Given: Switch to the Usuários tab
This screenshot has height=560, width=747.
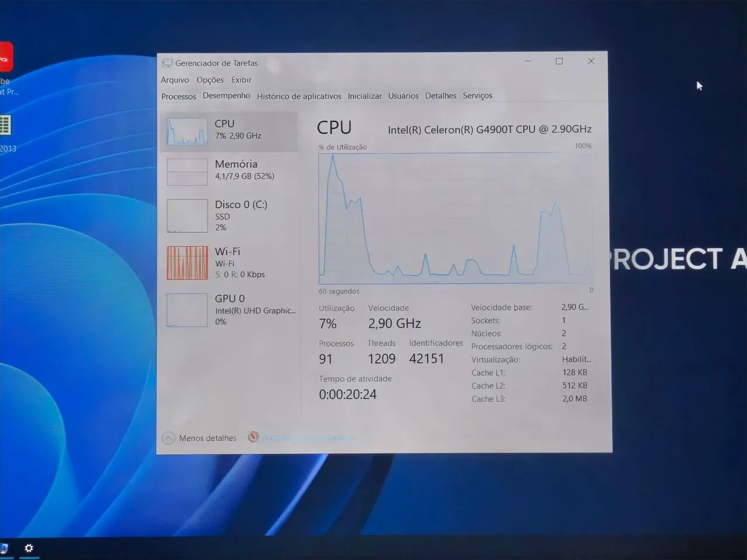Looking at the screenshot, I should pyautogui.click(x=403, y=96).
